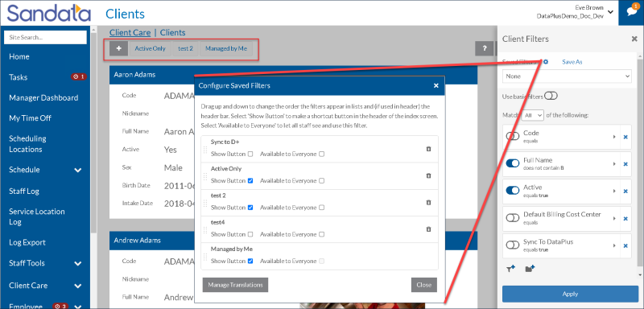Expand the Full Name filter options arrow
This screenshot has width=644, height=309.
(x=614, y=163)
